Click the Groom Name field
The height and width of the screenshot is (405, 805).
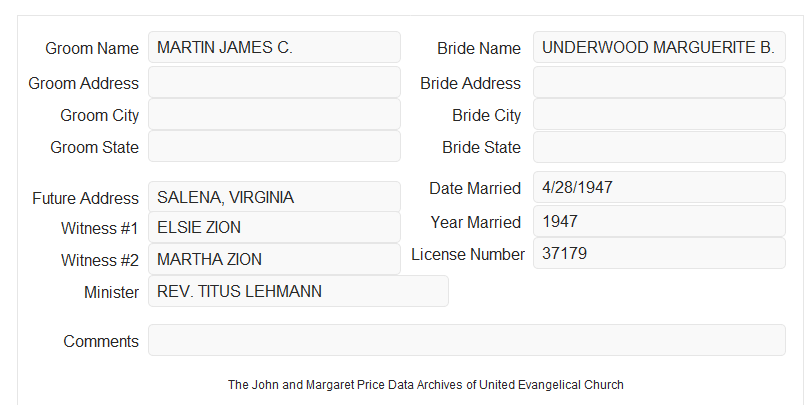tap(274, 47)
